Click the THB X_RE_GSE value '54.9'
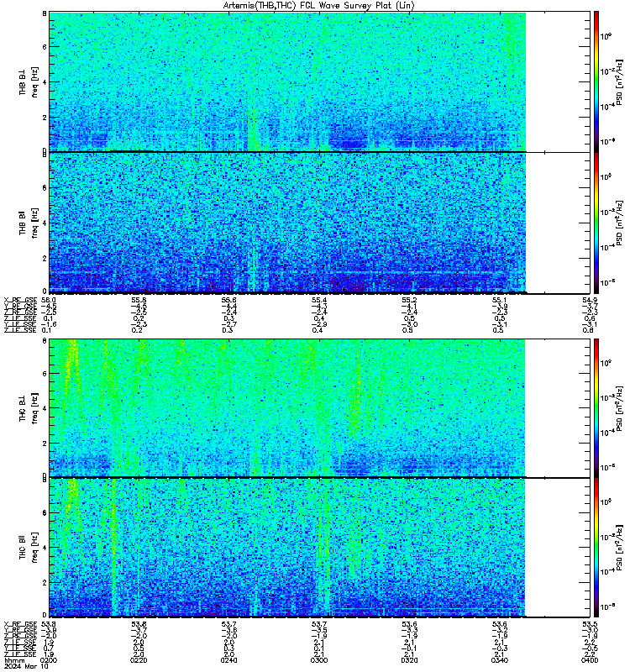 pos(590,301)
